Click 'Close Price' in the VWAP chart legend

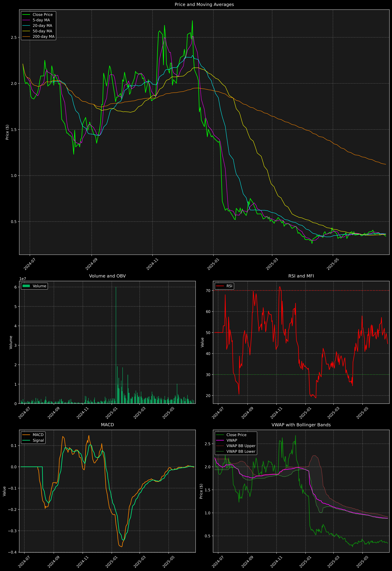click(236, 435)
